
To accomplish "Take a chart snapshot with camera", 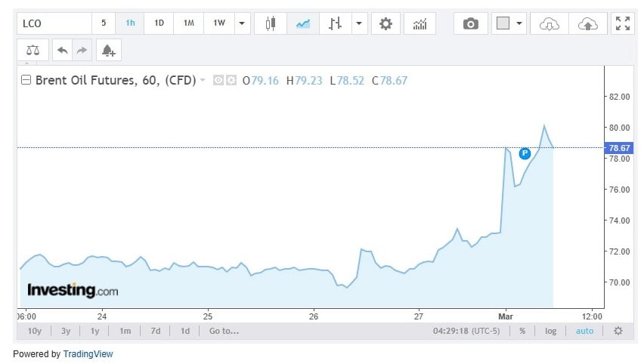I will [470, 23].
